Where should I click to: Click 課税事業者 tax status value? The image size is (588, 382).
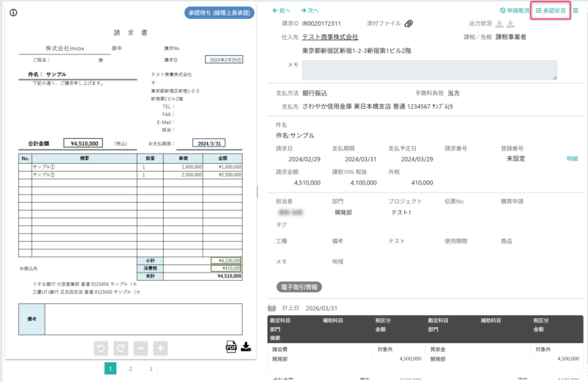tap(511, 37)
